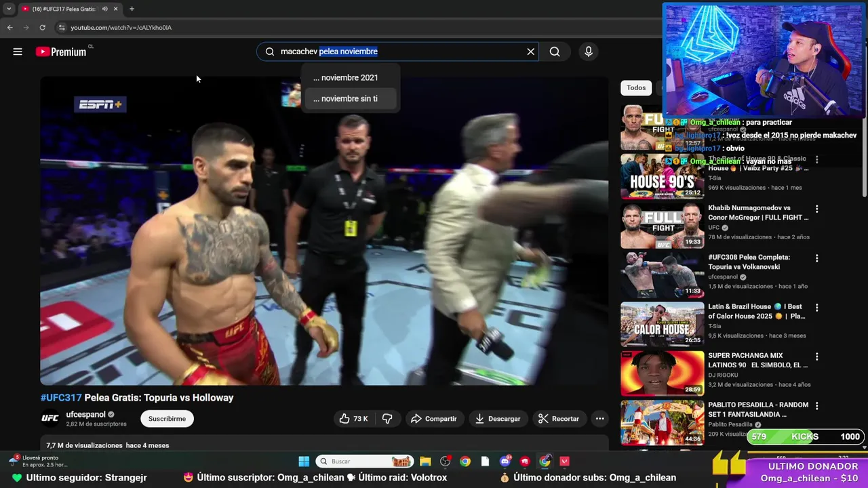Open options menu for Super Pachanga Mix video
The image size is (868, 488).
(817, 357)
